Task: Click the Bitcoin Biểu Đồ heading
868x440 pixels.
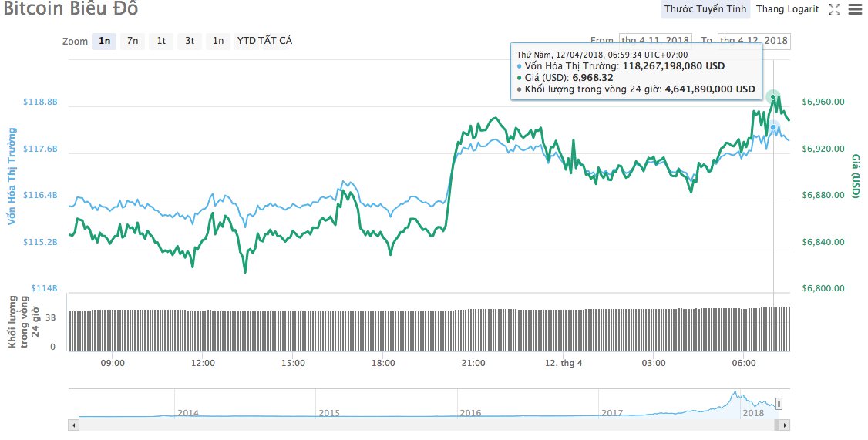Action: [70, 8]
